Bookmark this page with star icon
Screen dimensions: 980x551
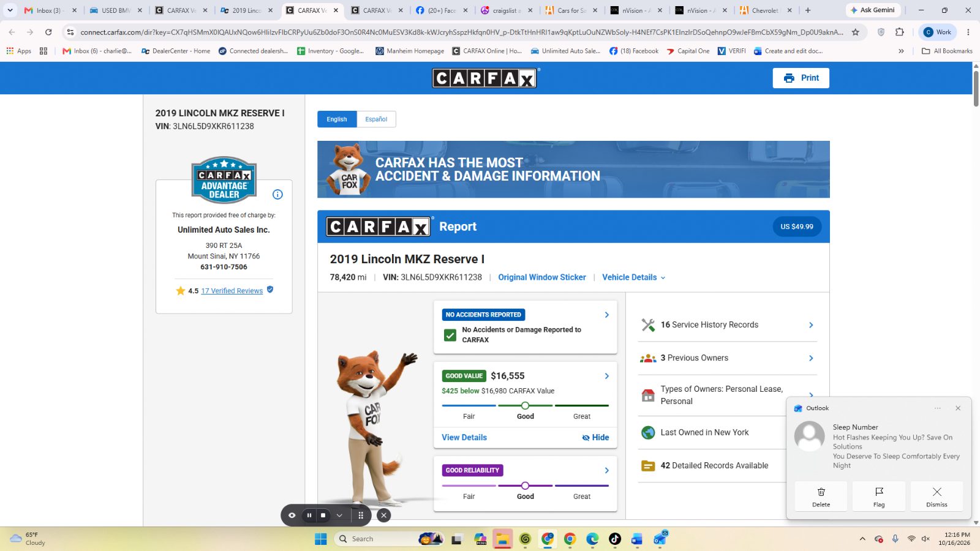pyautogui.click(x=856, y=32)
